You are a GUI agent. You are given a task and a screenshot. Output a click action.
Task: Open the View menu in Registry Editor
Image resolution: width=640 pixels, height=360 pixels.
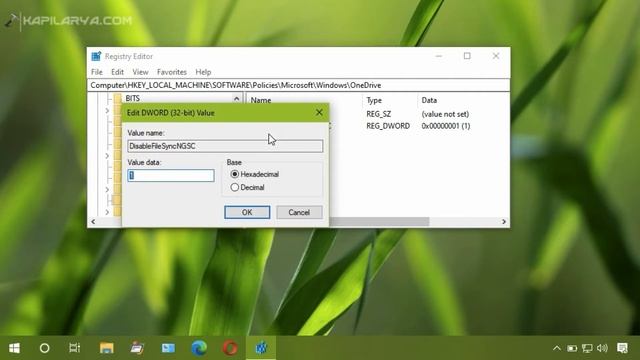click(x=140, y=72)
